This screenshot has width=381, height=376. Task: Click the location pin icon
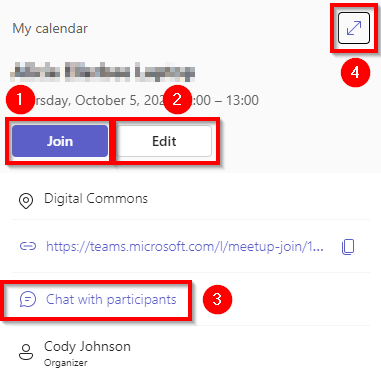tap(26, 201)
